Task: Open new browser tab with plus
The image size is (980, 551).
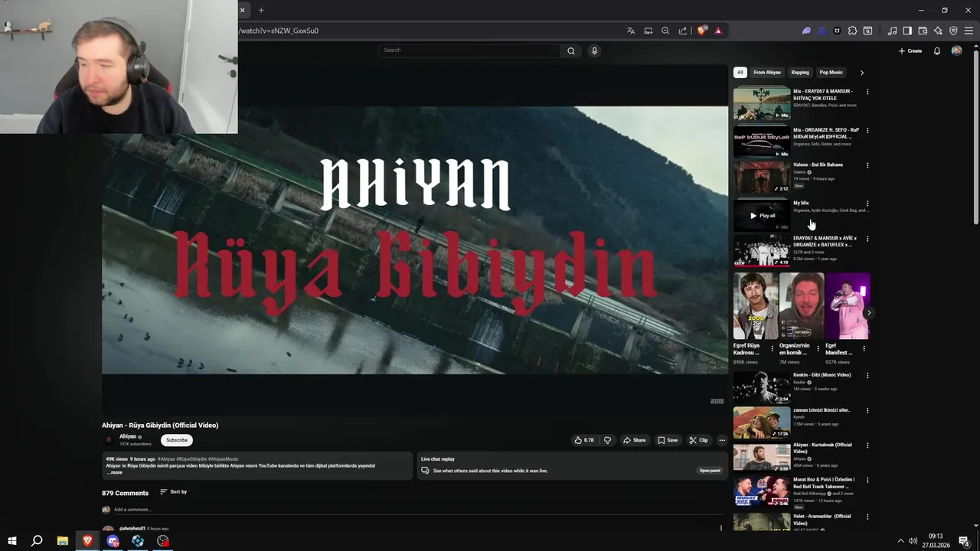Action: 261,10
